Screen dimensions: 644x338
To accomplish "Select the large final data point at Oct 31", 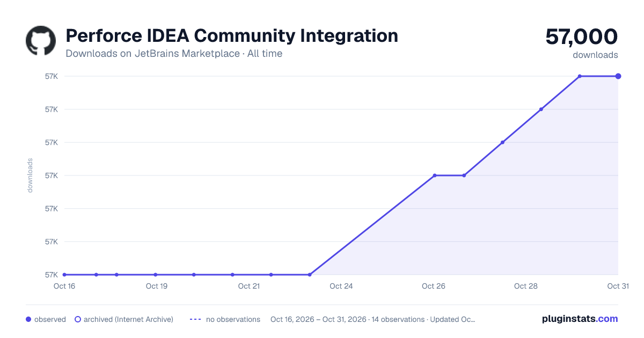I will pyautogui.click(x=618, y=76).
